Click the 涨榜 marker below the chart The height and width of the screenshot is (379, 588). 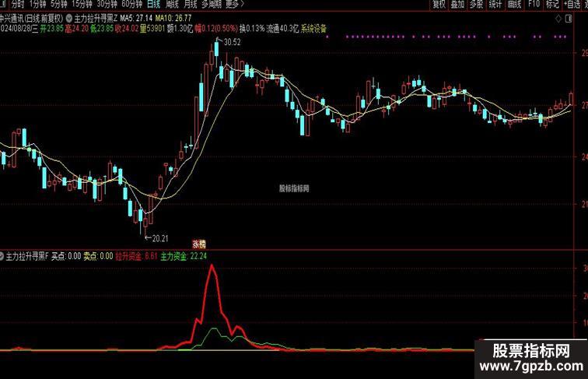[199, 244]
